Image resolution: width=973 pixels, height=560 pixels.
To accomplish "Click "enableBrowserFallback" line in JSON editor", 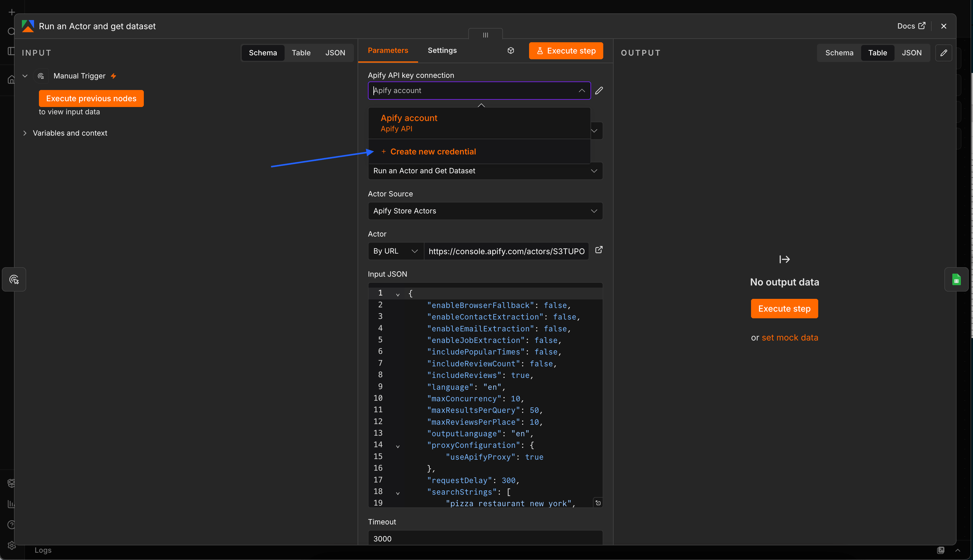I will [499, 305].
